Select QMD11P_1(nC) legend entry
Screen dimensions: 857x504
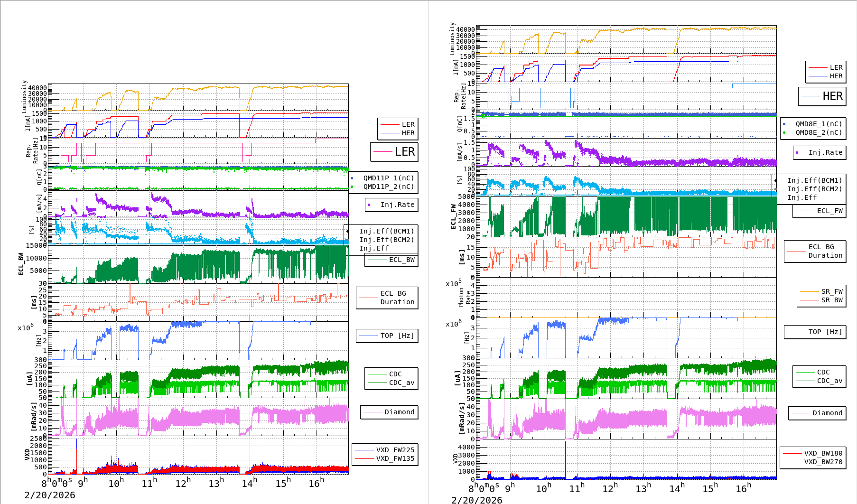point(388,178)
